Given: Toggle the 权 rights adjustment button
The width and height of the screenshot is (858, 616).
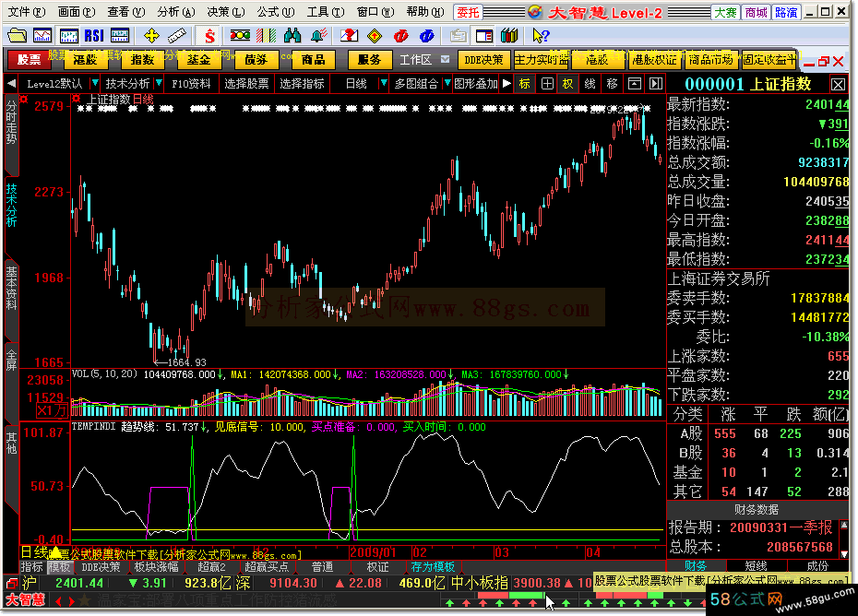Looking at the screenshot, I should tap(568, 84).
